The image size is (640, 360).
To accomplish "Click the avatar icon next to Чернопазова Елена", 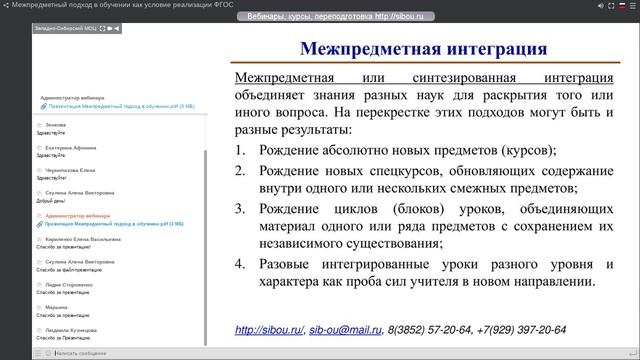I will [x=40, y=170].
